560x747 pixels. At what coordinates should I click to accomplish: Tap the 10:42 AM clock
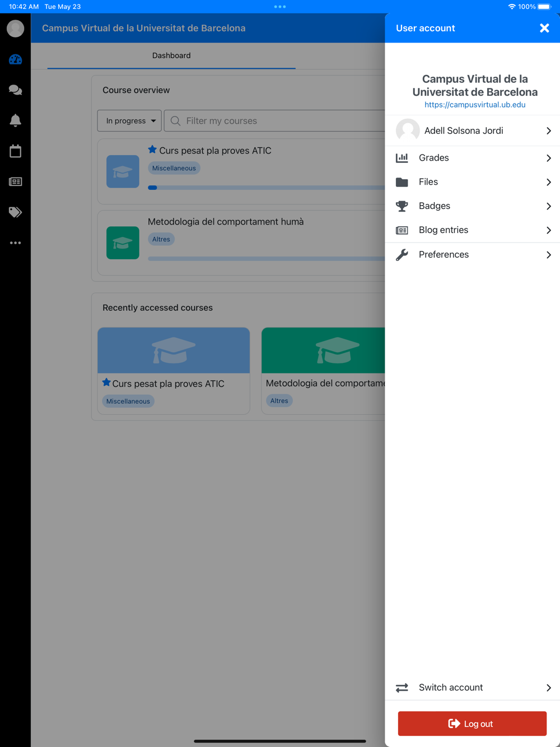[x=24, y=7]
